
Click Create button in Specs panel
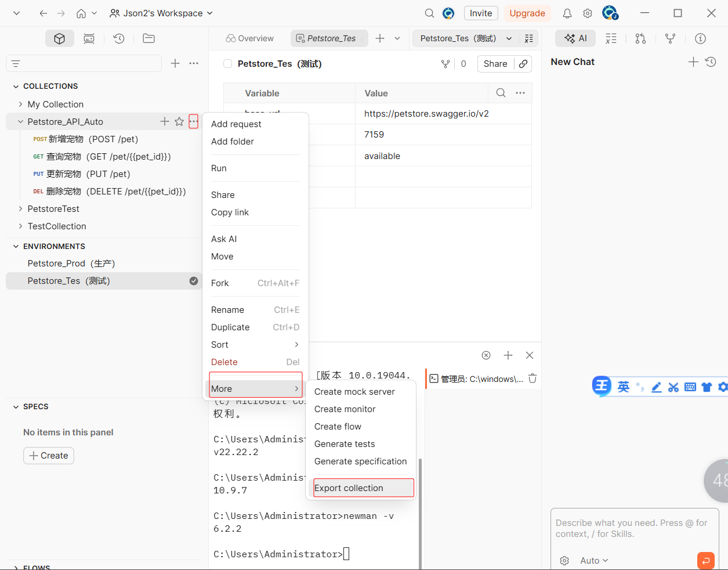pyautogui.click(x=49, y=456)
